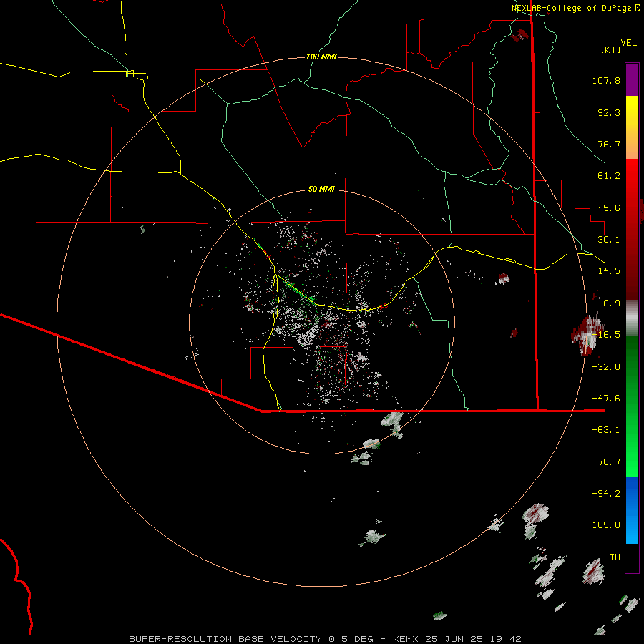This screenshot has width=644, height=644.
Task: Click the -94.2 velocity scale value
Action: (606, 494)
